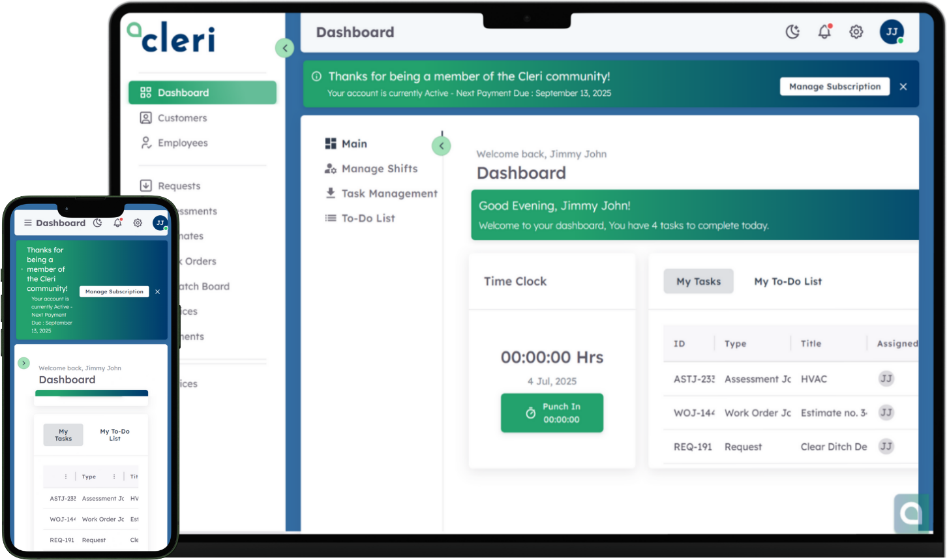Click the Cleri logo on laptop
Viewport: 947px width, 560px height.
[171, 38]
